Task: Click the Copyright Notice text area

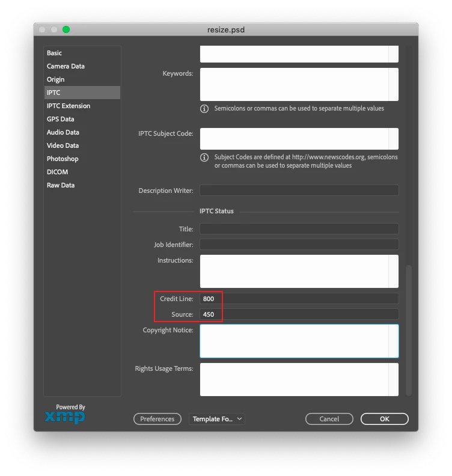Action: (x=299, y=341)
